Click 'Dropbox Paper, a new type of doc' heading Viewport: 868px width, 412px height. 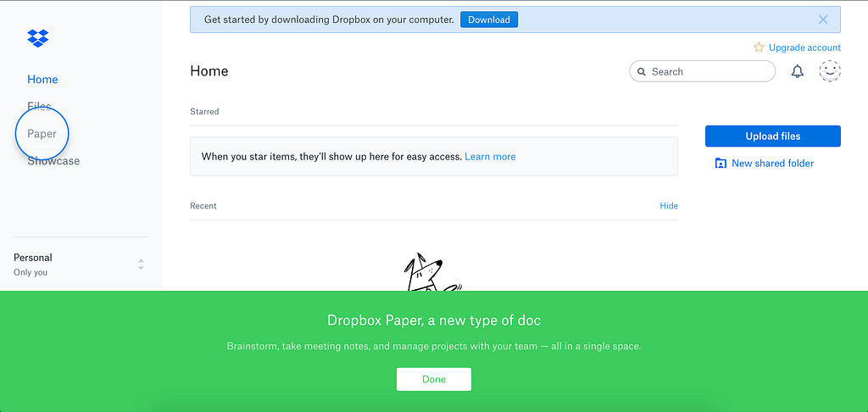[x=434, y=320]
